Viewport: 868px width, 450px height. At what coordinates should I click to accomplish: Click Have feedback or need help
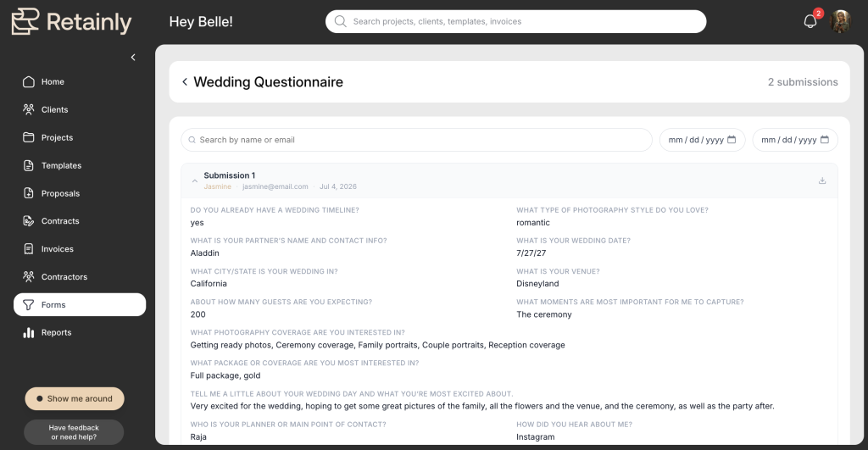74,432
